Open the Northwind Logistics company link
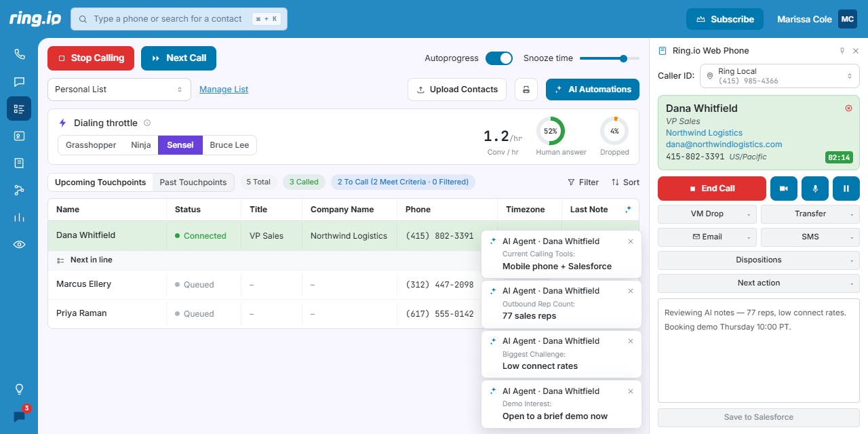 (704, 133)
